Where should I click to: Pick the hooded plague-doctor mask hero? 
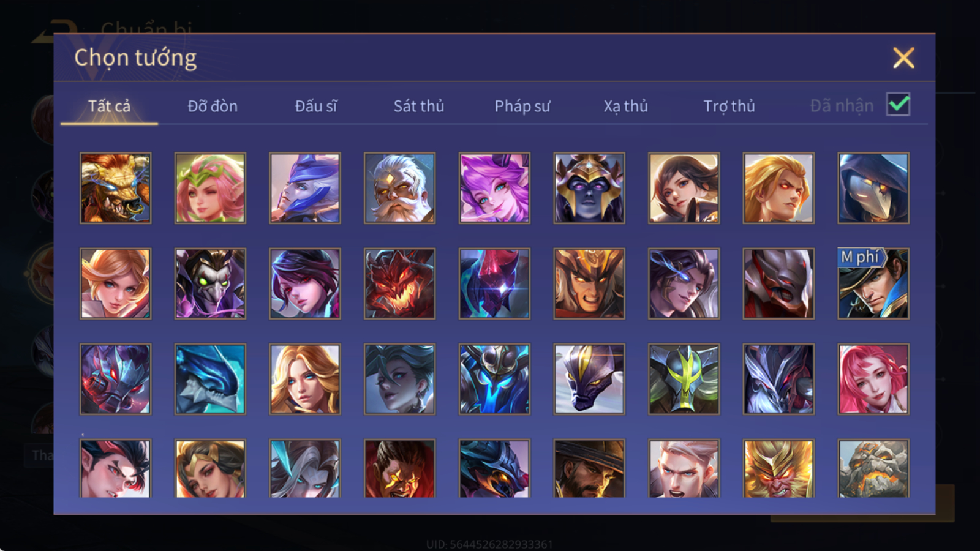[x=873, y=188]
